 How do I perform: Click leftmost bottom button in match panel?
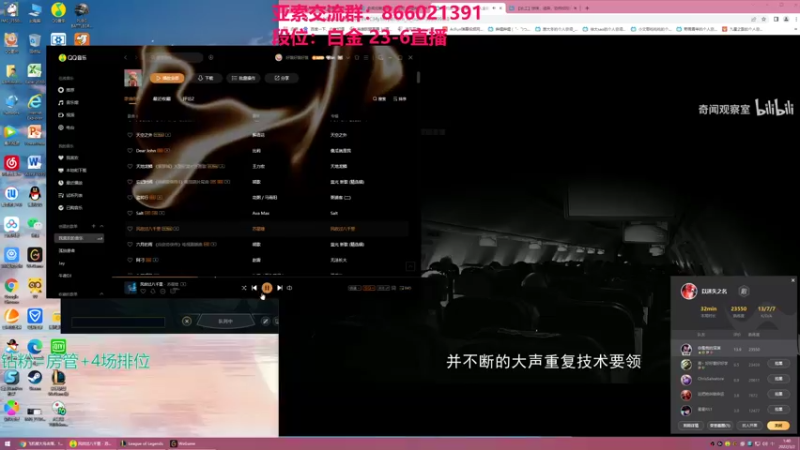point(691,426)
